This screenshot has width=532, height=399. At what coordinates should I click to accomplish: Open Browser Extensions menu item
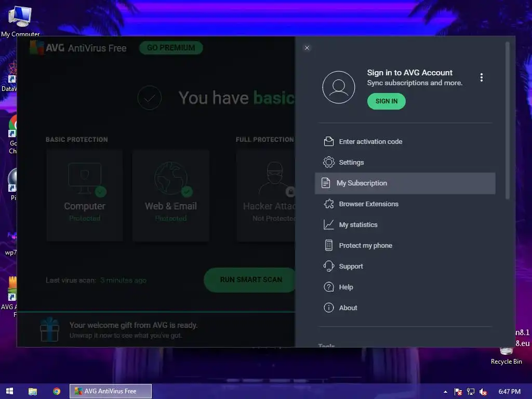[405, 204]
